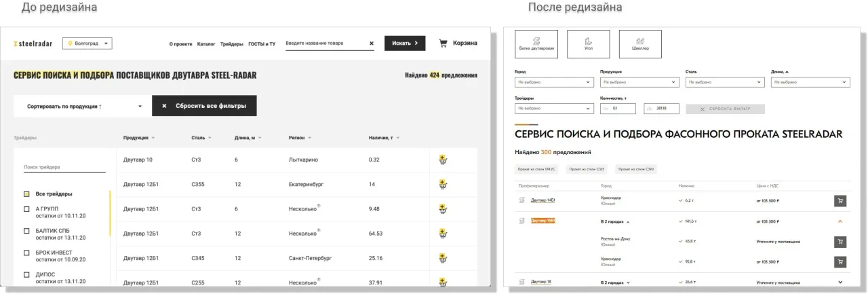This screenshot has width=868, height=294.
Task: Open the Каталог menu item
Action: [x=206, y=44]
